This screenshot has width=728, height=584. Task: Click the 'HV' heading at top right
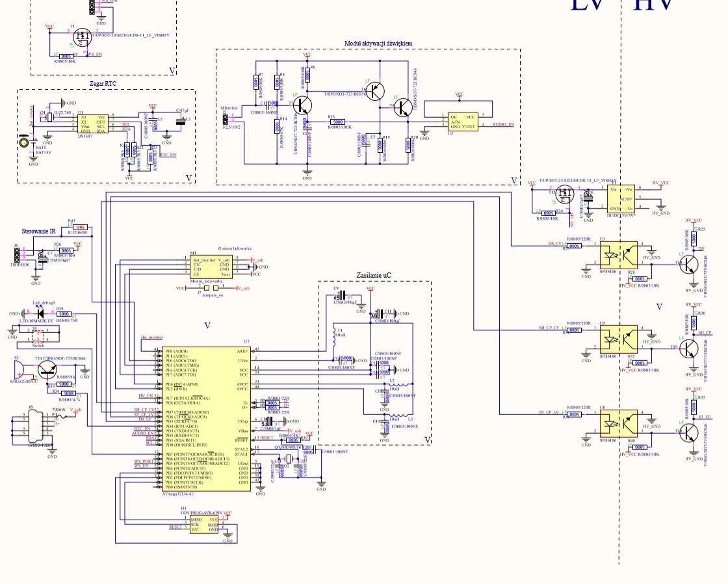coord(654,5)
